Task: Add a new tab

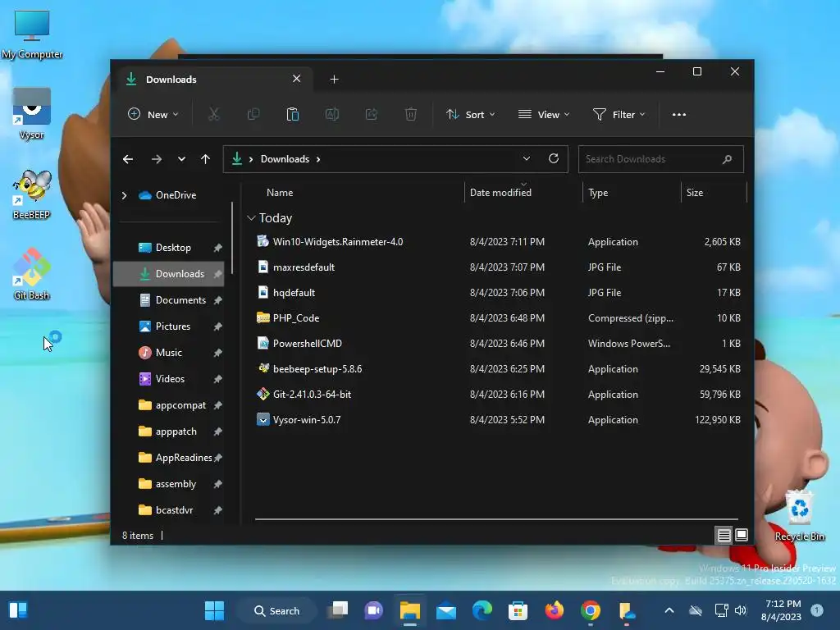Action: [334, 80]
